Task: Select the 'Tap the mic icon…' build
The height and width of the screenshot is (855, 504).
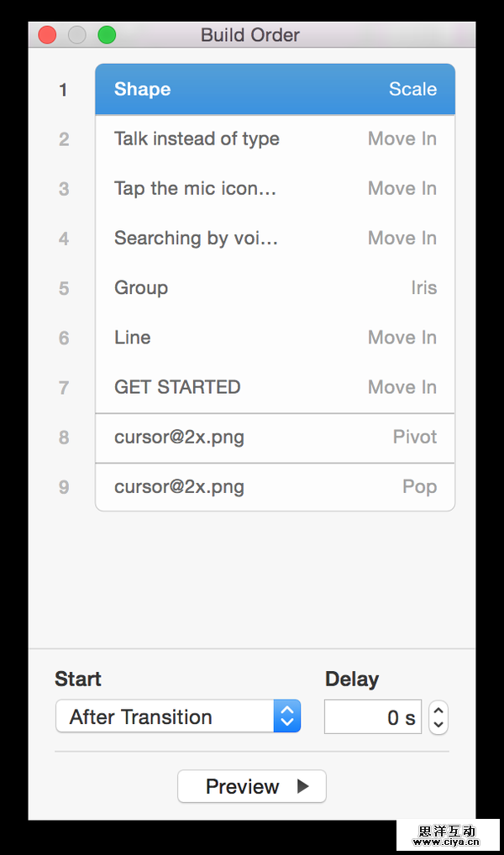Action: (x=275, y=189)
